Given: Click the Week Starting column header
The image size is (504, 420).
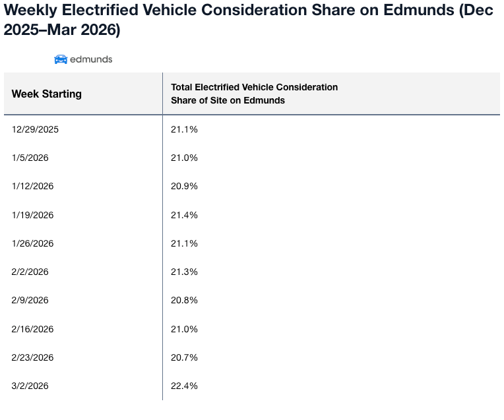Looking at the screenshot, I should pyautogui.click(x=47, y=94).
